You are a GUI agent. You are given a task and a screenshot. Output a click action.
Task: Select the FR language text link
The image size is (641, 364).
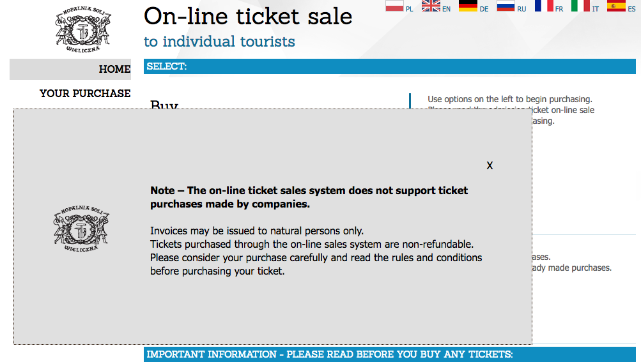point(559,9)
